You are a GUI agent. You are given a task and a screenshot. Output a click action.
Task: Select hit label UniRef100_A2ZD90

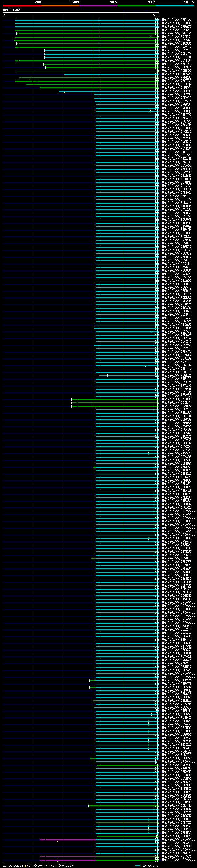(x=177, y=406)
